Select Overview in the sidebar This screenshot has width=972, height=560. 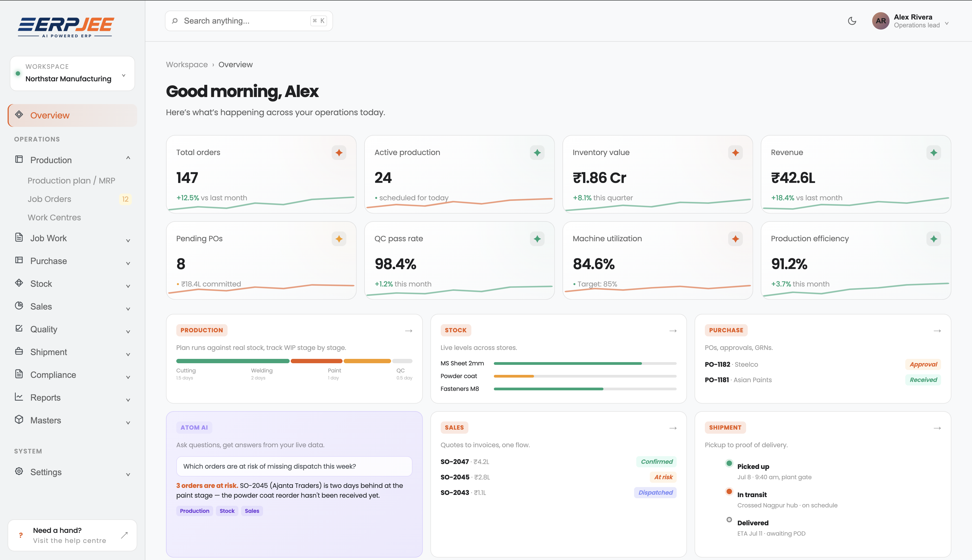tap(72, 115)
